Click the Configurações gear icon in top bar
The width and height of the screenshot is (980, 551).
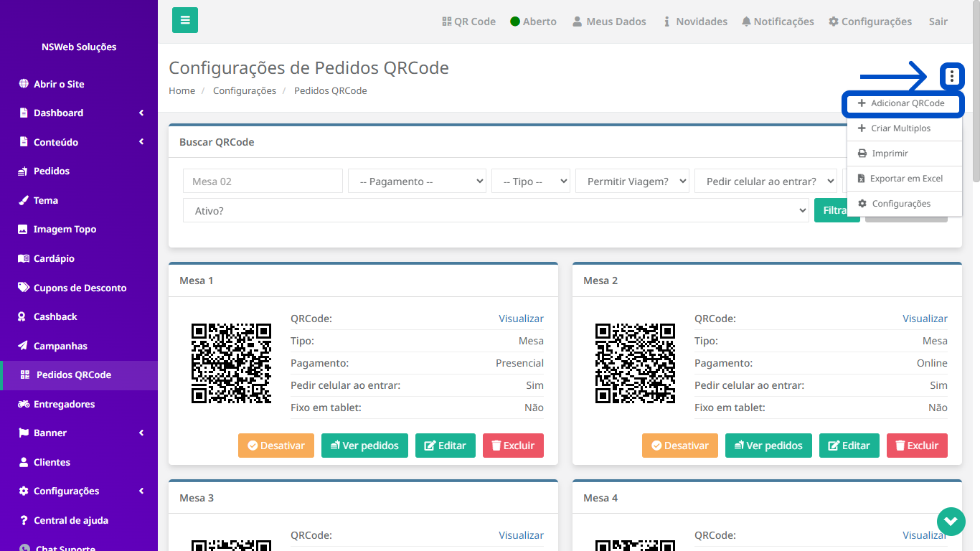(x=834, y=22)
